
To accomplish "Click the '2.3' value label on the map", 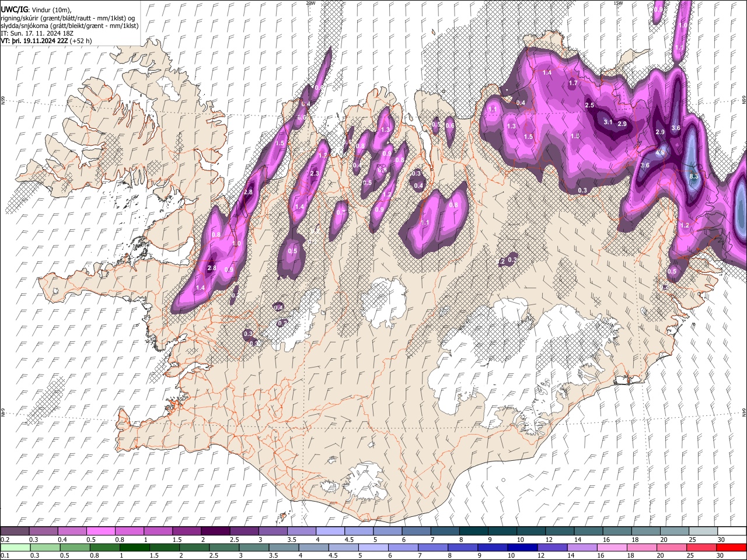I will [x=315, y=173].
